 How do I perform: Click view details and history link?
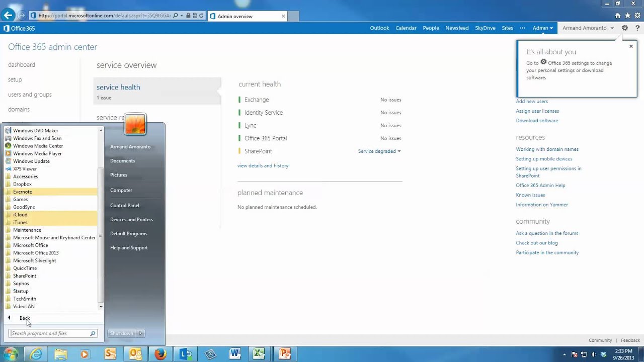[263, 166]
